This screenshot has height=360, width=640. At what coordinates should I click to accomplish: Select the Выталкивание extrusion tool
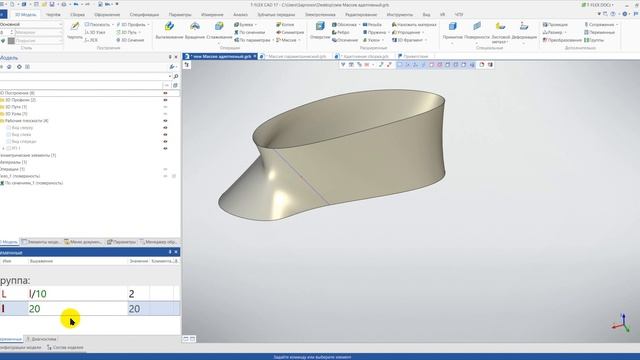click(169, 31)
